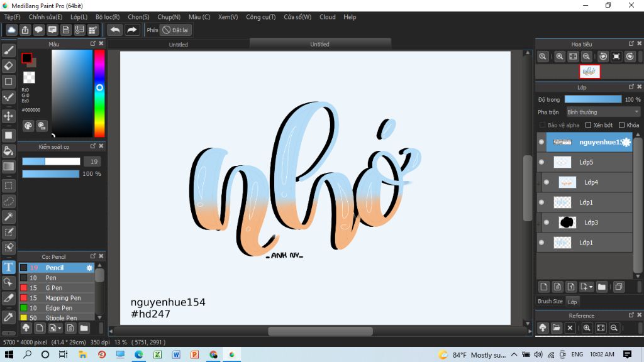
Task: Open the Pha trộn blend mode dropdown
Action: [x=603, y=112]
